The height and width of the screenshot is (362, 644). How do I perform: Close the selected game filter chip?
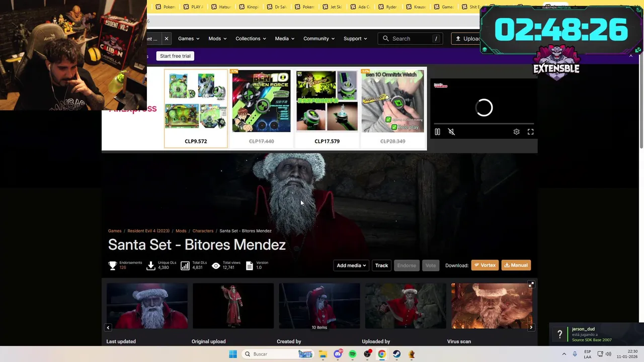pyautogui.click(x=166, y=39)
